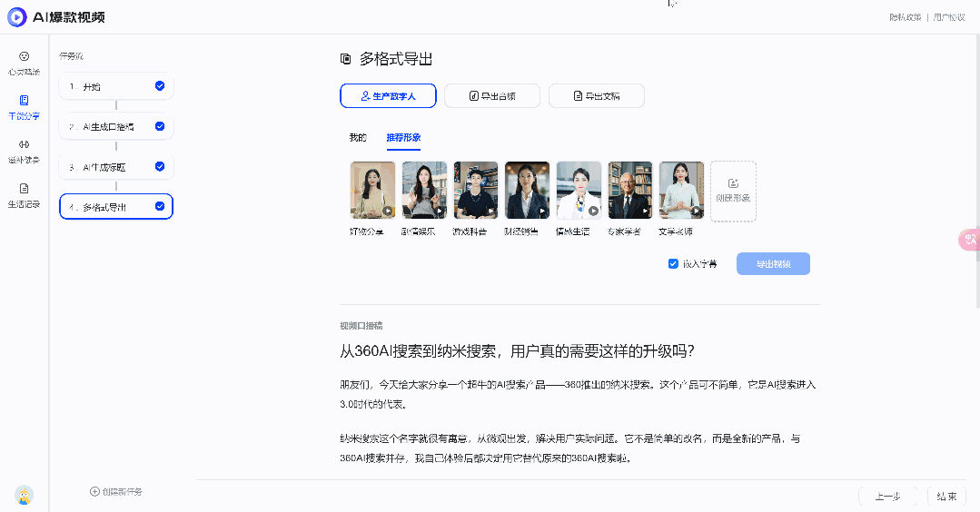Open the 心灵鸡汤 smiley category in sidebar
This screenshot has width=980, height=512.
[x=24, y=63]
